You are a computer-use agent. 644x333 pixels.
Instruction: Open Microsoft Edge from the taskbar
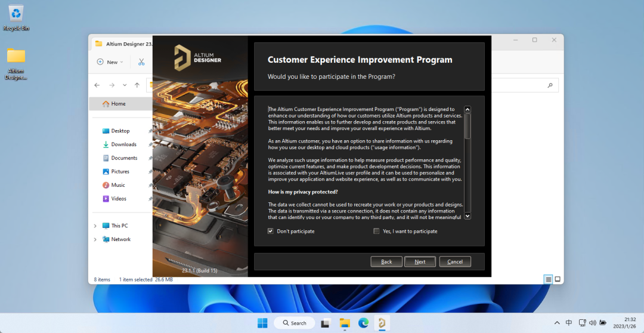coord(363,323)
